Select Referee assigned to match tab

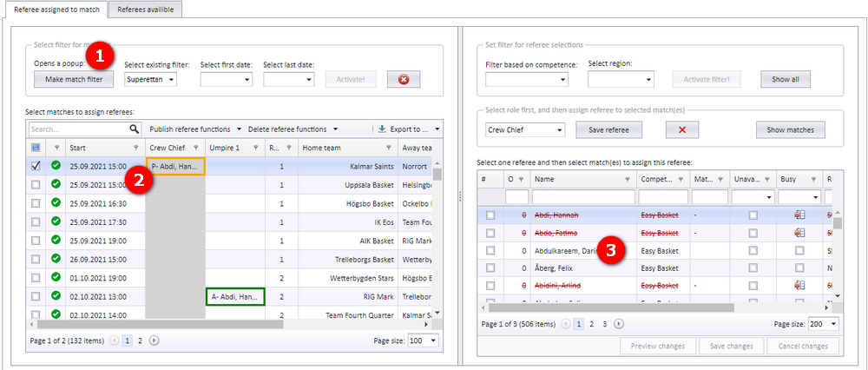click(57, 10)
